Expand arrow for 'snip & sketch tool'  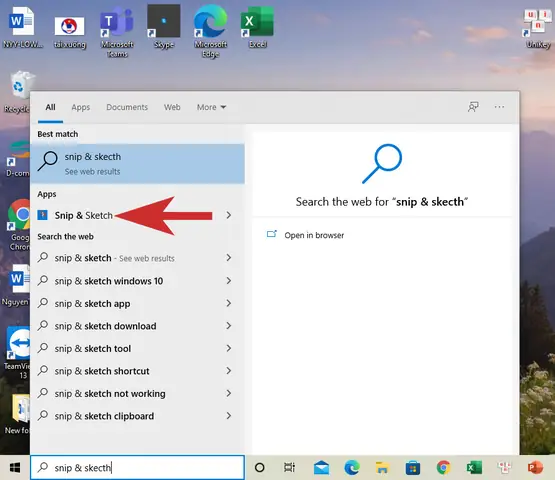pos(229,348)
